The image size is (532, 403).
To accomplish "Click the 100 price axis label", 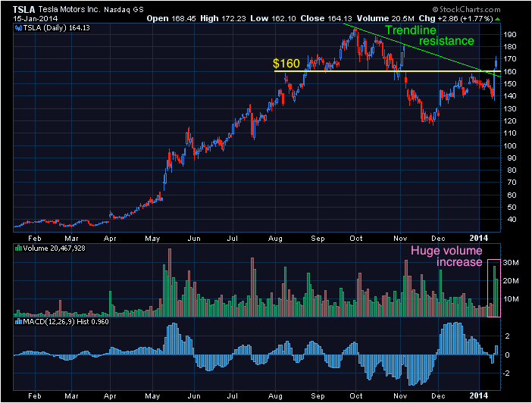I will click(x=509, y=146).
